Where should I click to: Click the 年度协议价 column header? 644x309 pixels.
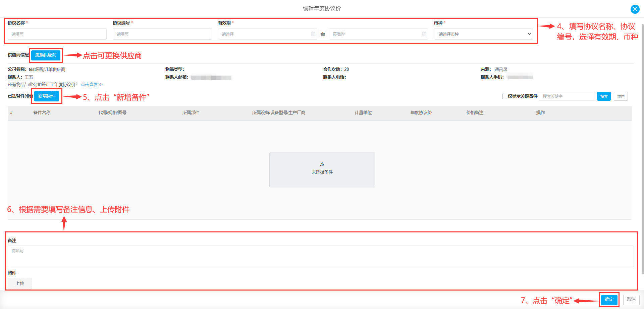pyautogui.click(x=421, y=113)
